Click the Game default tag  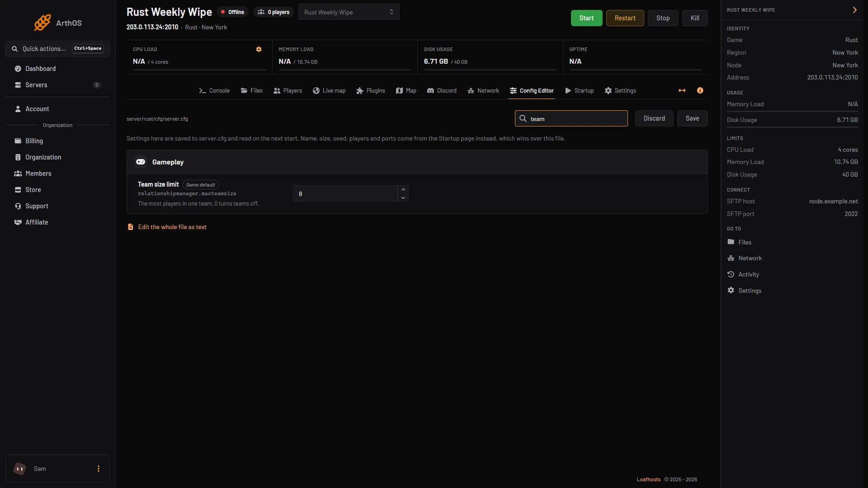pyautogui.click(x=200, y=185)
